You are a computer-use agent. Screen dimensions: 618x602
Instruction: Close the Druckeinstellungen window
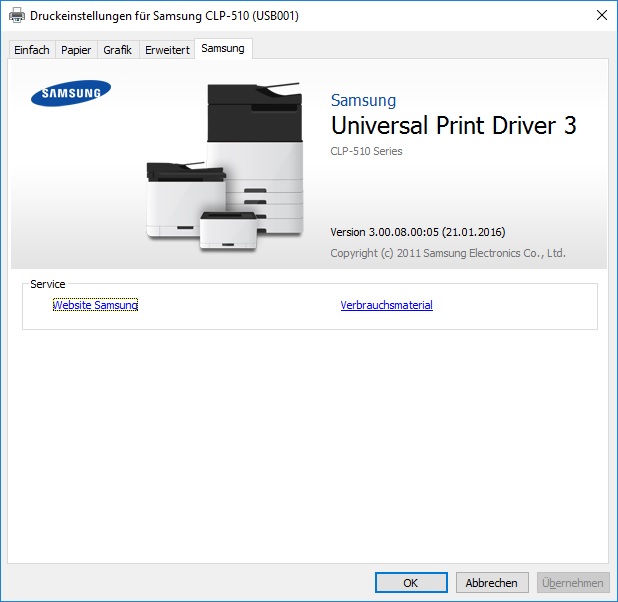tap(602, 15)
